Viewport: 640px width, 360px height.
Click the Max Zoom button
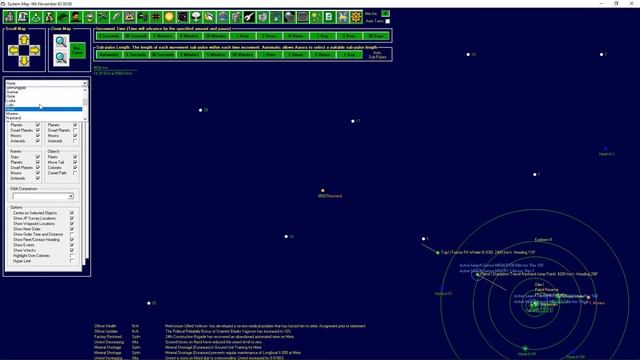coord(78,50)
